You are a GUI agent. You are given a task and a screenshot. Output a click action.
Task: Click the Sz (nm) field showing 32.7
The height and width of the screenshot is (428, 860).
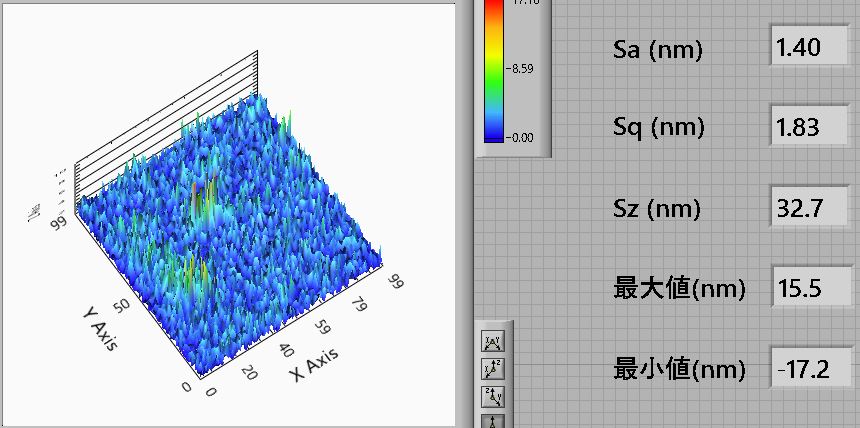(810, 208)
